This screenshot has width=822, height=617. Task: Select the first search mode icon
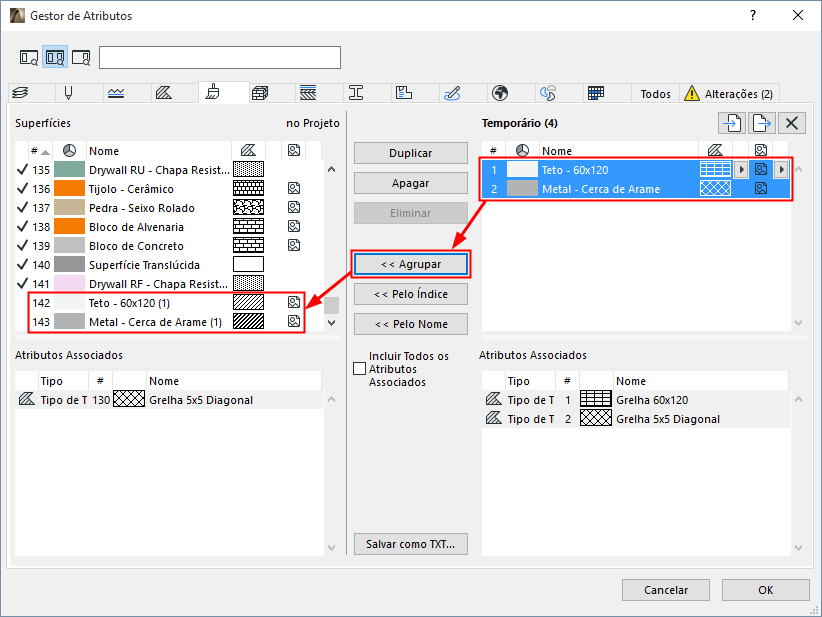point(28,57)
